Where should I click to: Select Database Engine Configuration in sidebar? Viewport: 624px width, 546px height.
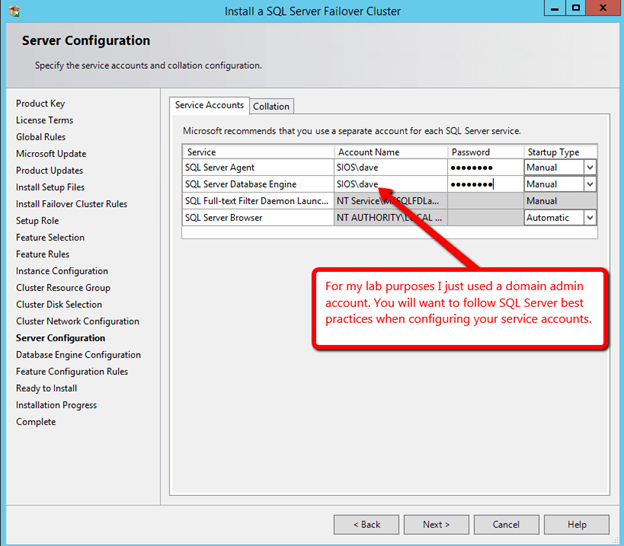click(x=78, y=355)
